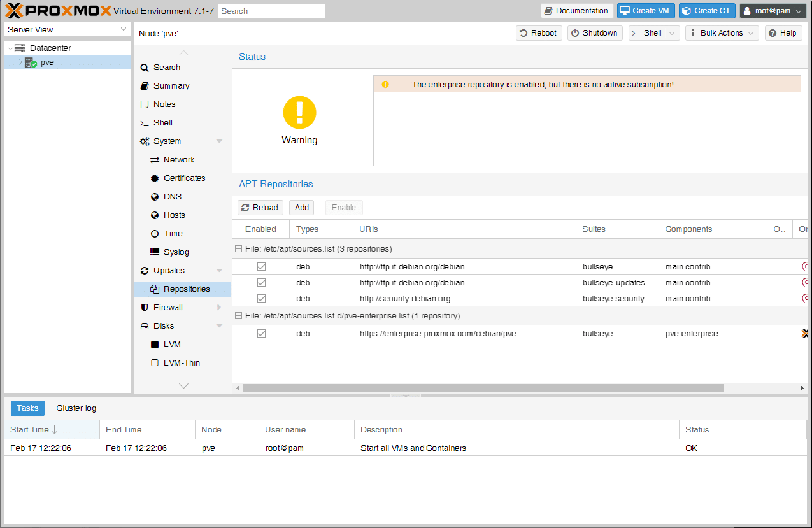Expand the pve tree node
Viewport: 812px width, 528px height.
[20, 62]
